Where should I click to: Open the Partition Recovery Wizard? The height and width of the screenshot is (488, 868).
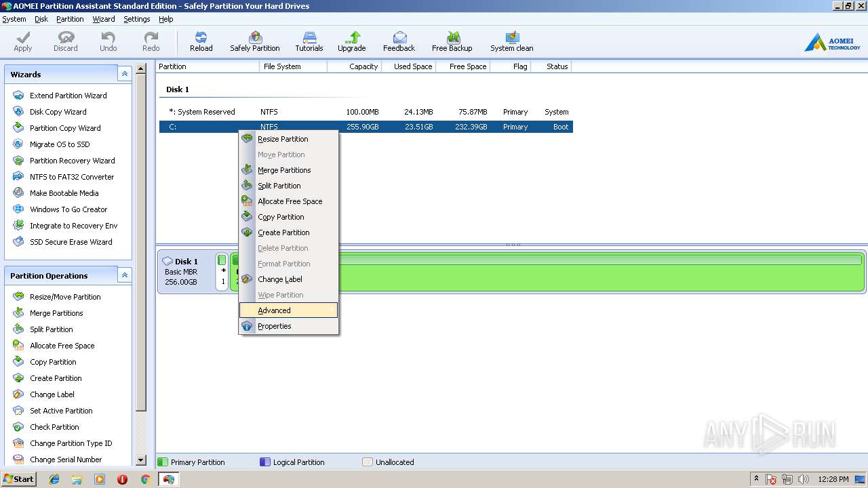tap(72, 161)
